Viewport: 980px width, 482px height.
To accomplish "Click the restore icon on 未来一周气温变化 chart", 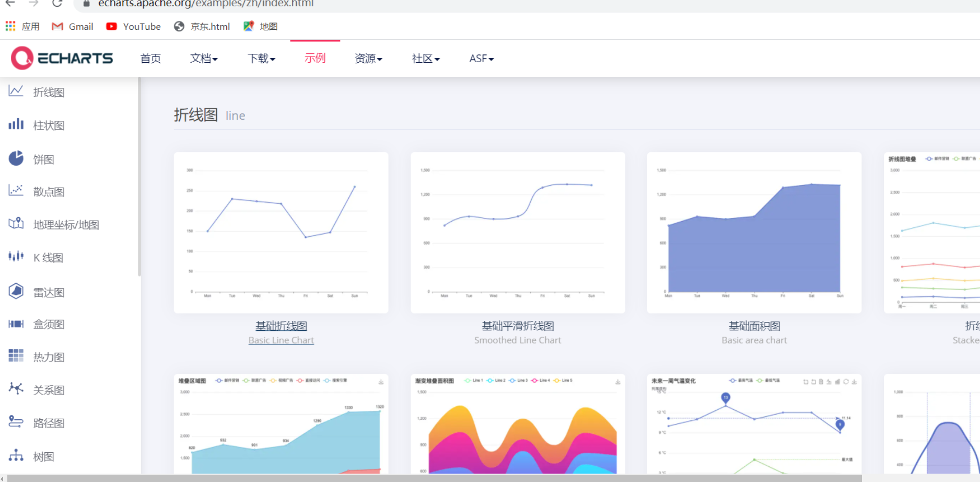I will (x=846, y=382).
